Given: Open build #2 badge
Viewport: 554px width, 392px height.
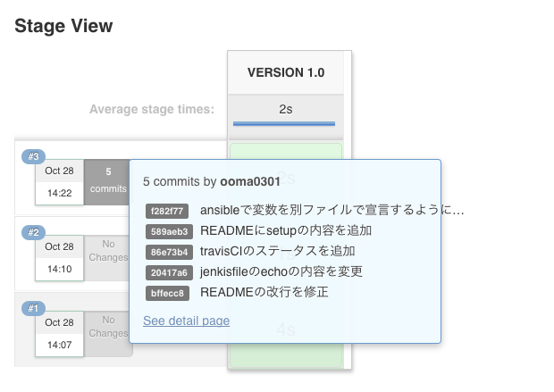Looking at the screenshot, I should coord(33,232).
